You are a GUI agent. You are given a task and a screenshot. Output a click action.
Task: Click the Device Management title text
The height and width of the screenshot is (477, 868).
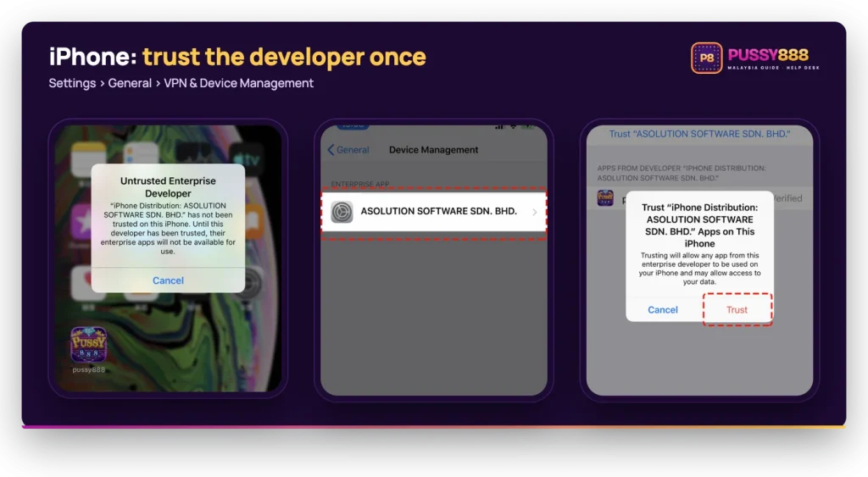(x=433, y=150)
